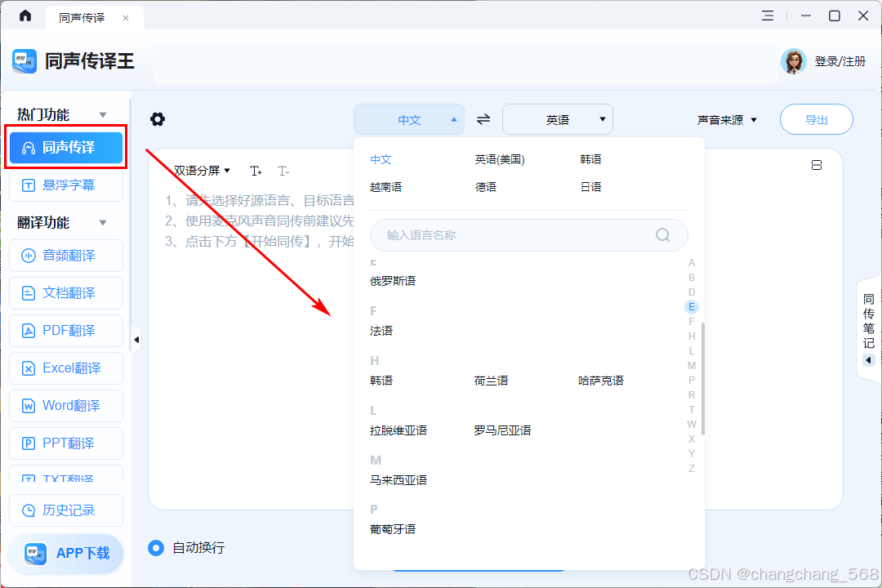Click the 悬浮字幕 subtitle icon
The width and height of the screenshot is (882, 588).
(28, 185)
